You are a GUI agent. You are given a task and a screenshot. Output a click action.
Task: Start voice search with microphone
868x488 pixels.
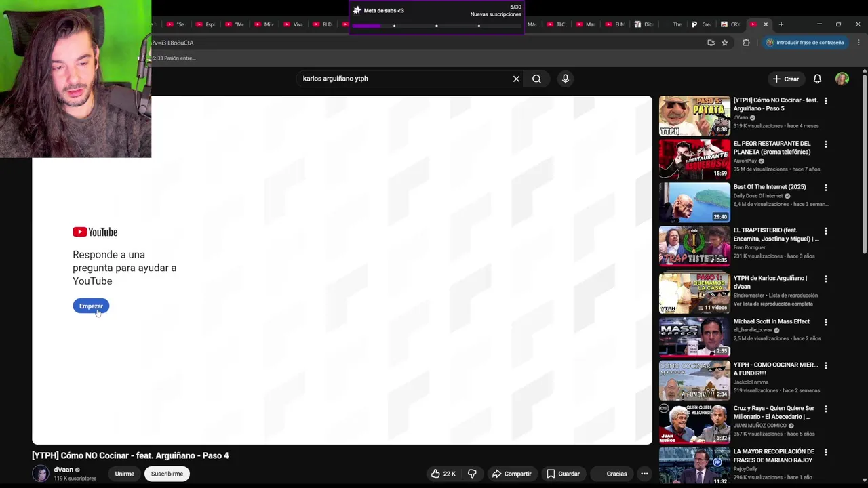point(565,79)
